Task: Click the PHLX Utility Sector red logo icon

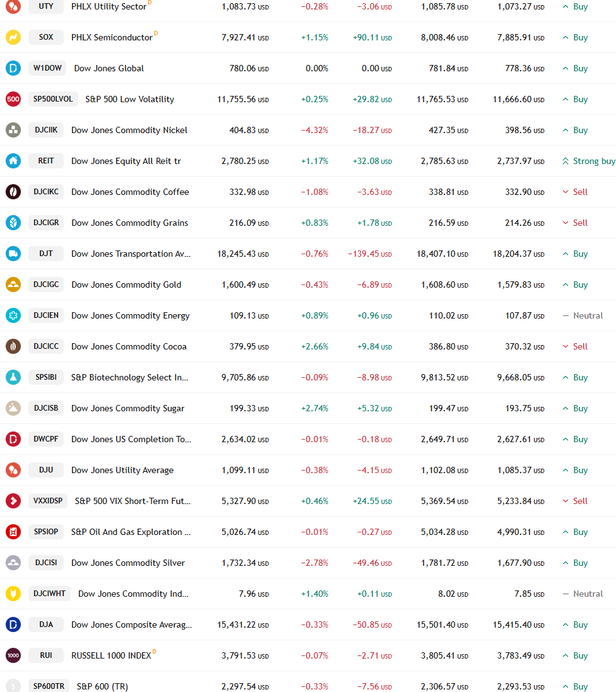Action: (x=13, y=6)
